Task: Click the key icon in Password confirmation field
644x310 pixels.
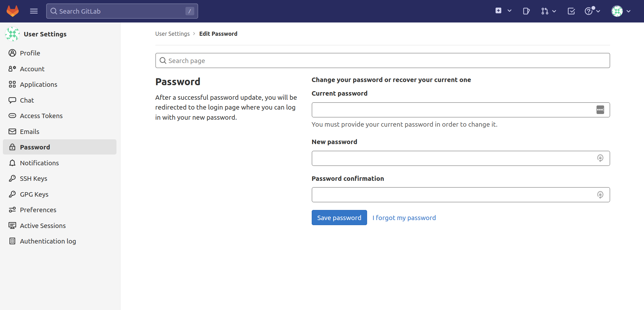Action: point(600,195)
